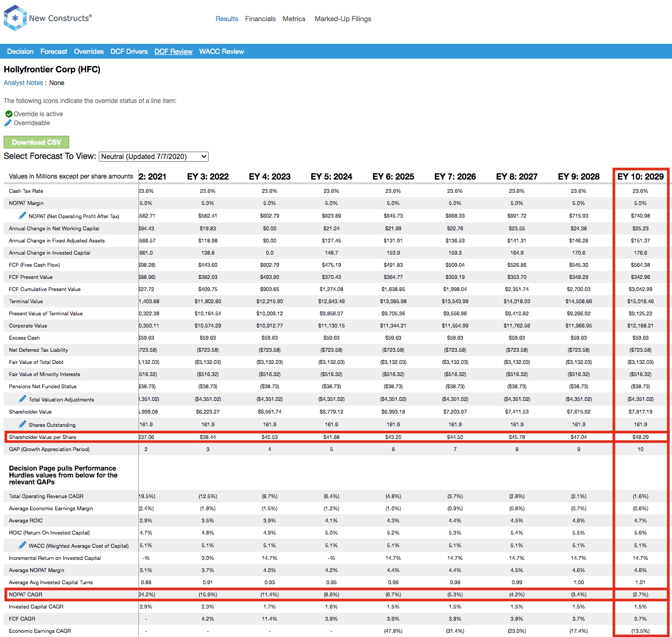672x637 pixels.
Task: Click the EY 9: 2028 column header
Action: [578, 176]
